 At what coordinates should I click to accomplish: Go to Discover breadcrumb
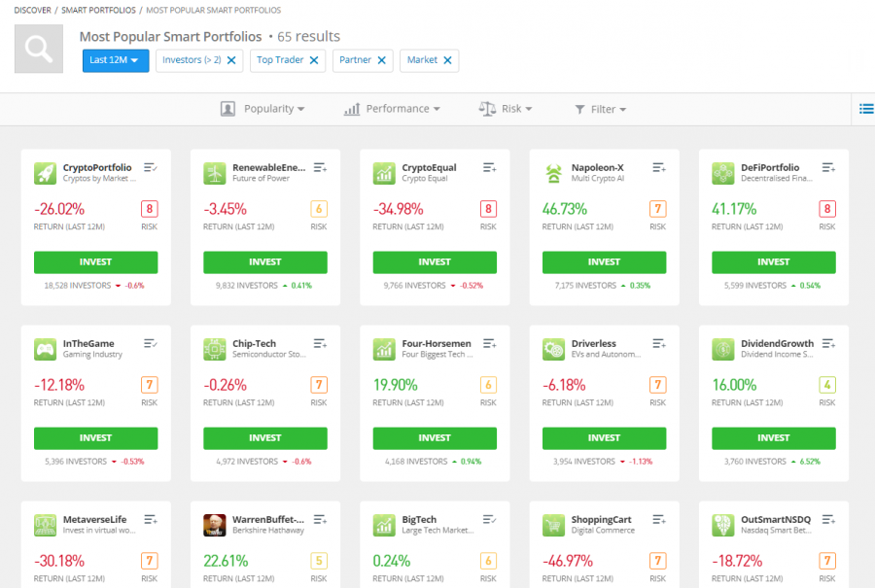[32, 10]
